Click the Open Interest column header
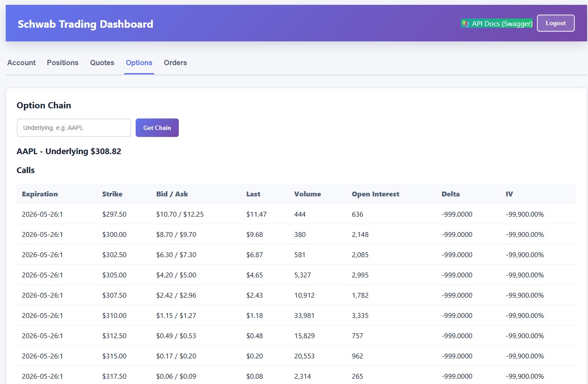Screen dimensions: 588x384 click(x=376, y=194)
